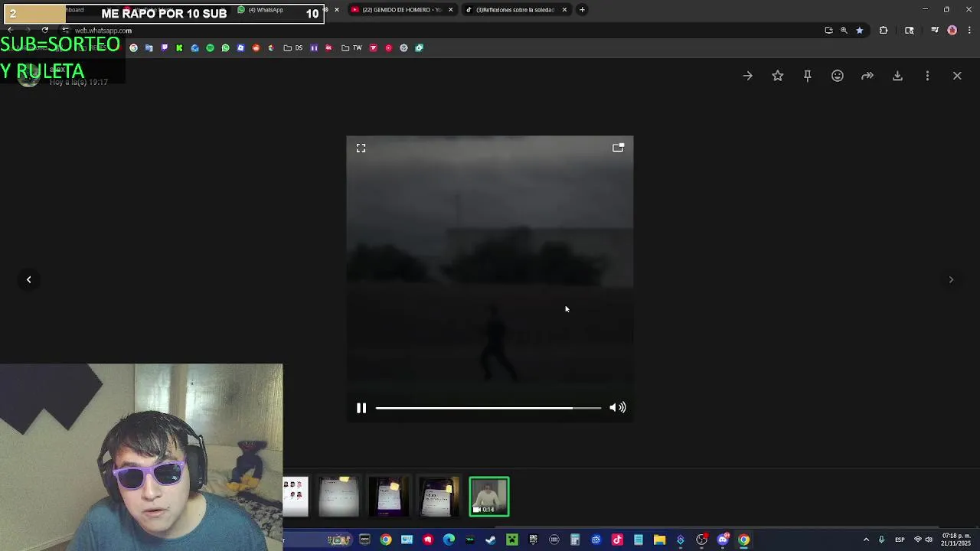The image size is (980, 551).
Task: Switch to the (4) WhatsApp tab
Action: [266, 10]
